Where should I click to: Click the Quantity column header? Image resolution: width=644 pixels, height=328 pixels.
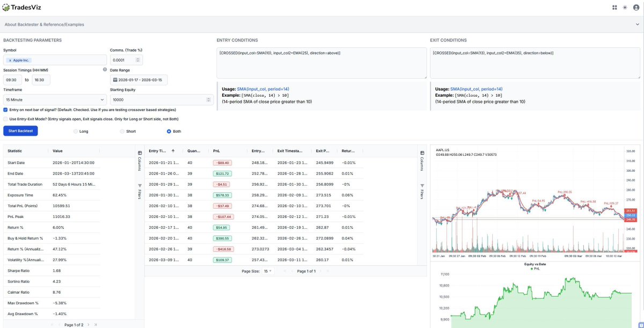click(x=194, y=151)
